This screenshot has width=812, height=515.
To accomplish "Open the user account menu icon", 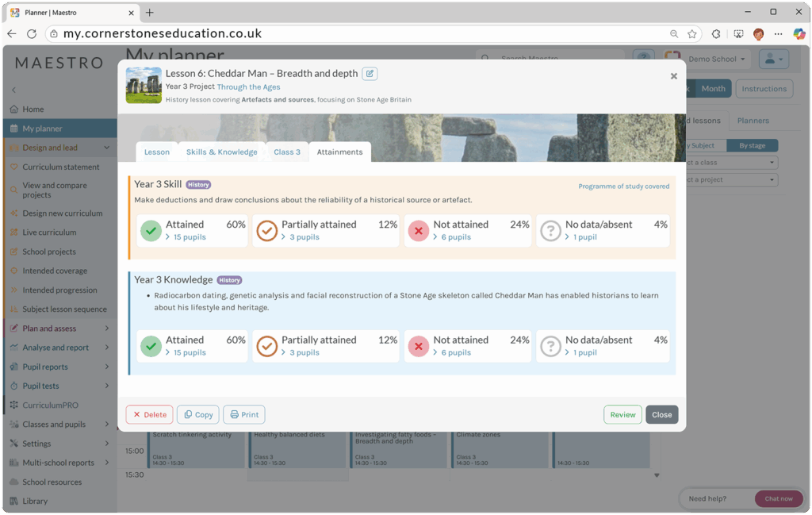I will coord(772,60).
